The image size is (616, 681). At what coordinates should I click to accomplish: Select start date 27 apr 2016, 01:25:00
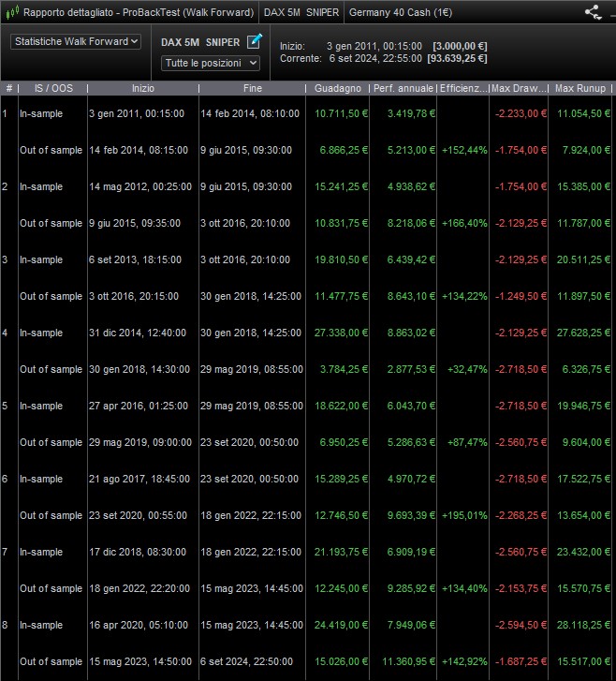[x=139, y=406]
